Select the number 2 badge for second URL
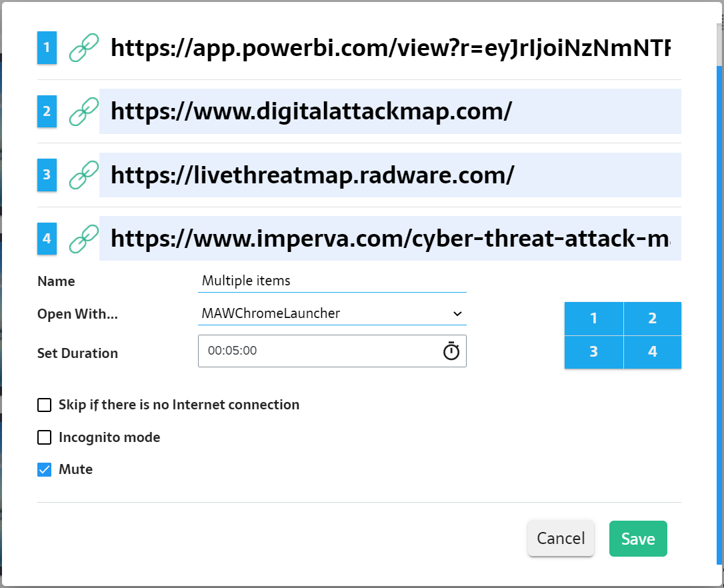 coord(47,111)
